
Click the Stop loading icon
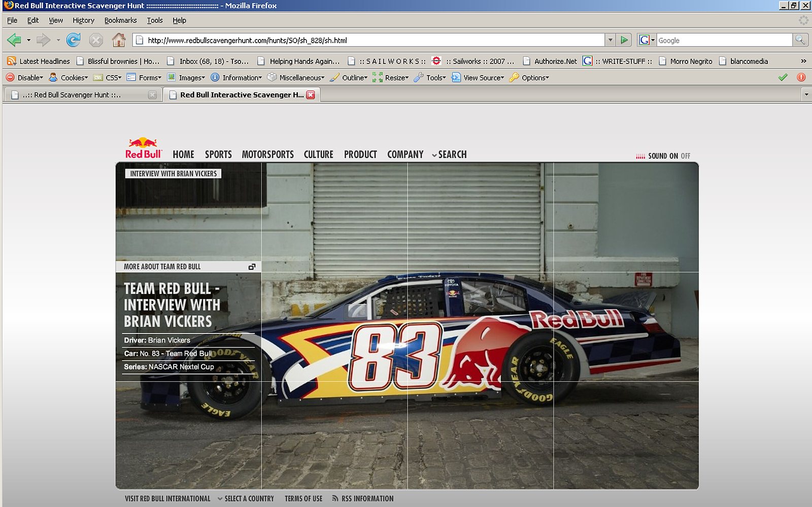[96, 40]
